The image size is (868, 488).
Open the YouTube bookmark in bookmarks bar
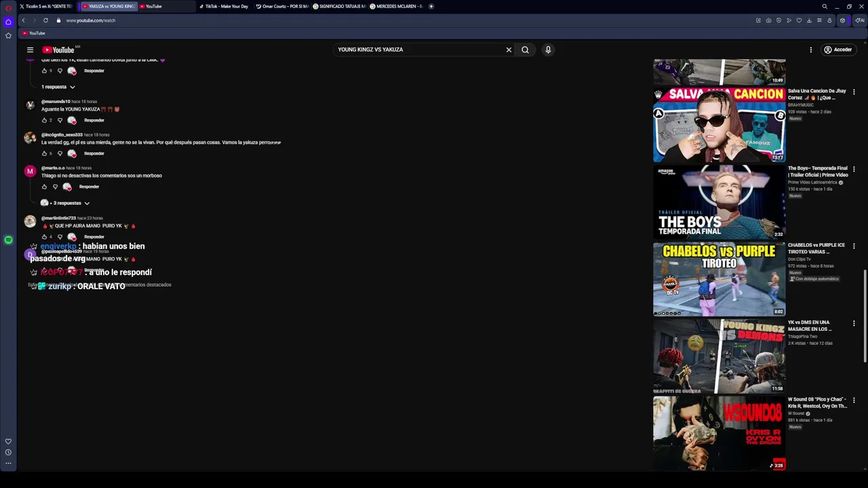33,33
